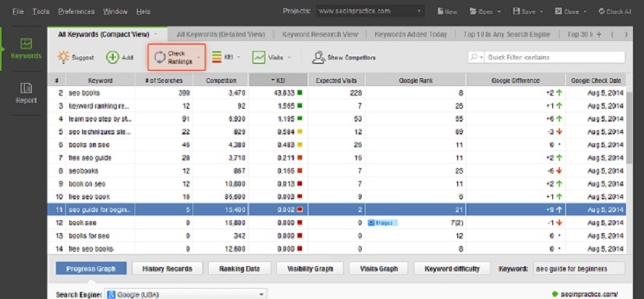Expand the Open project dropdown arrow
Image resolution: width=644 pixels, height=299 pixels.
[499, 11]
